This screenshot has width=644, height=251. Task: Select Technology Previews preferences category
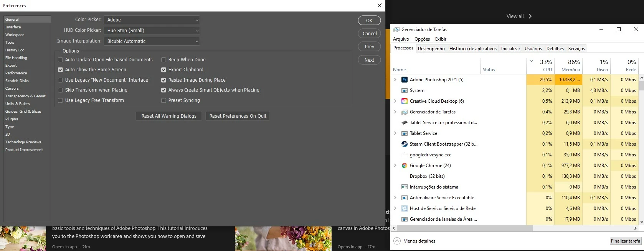23,142
